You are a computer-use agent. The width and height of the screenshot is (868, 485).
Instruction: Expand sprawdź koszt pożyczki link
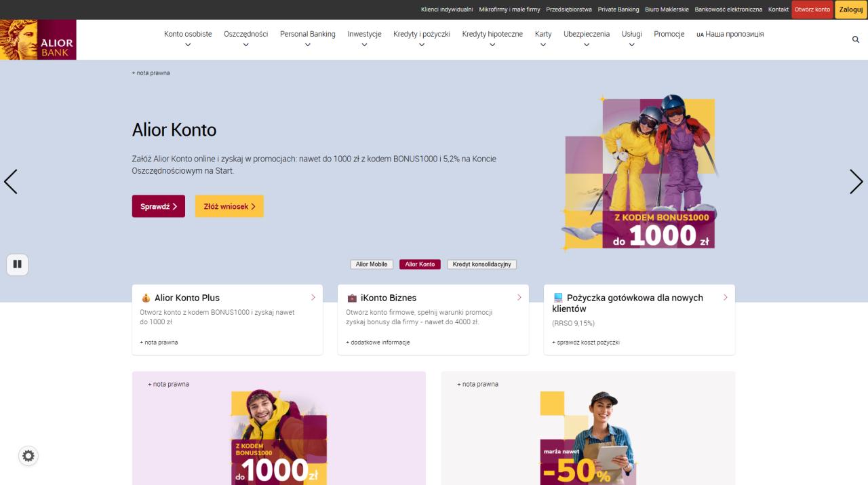[586, 343]
